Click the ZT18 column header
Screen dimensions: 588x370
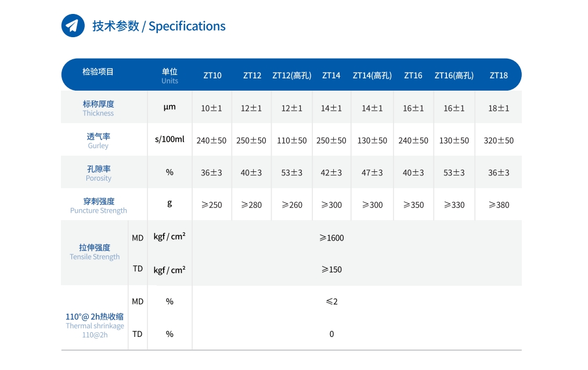click(x=499, y=76)
